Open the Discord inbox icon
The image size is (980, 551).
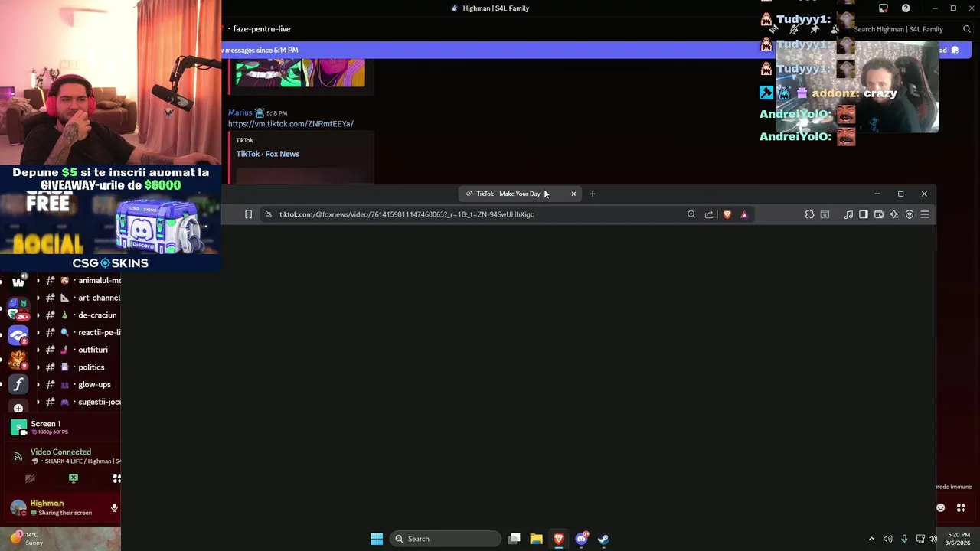pyautogui.click(x=884, y=8)
